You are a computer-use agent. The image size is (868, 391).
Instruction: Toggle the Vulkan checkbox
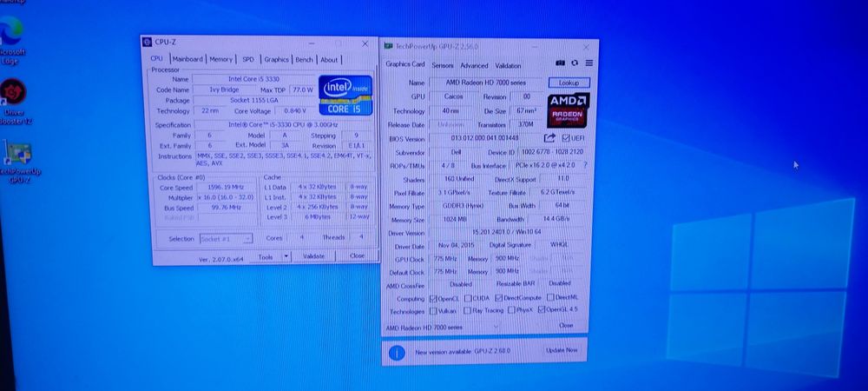[x=433, y=311]
